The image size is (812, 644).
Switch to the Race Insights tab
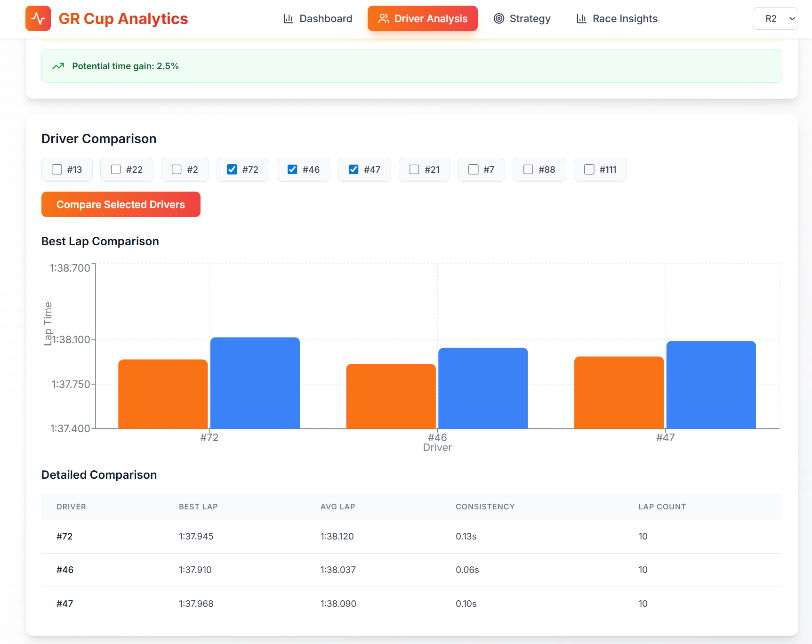[x=617, y=18]
